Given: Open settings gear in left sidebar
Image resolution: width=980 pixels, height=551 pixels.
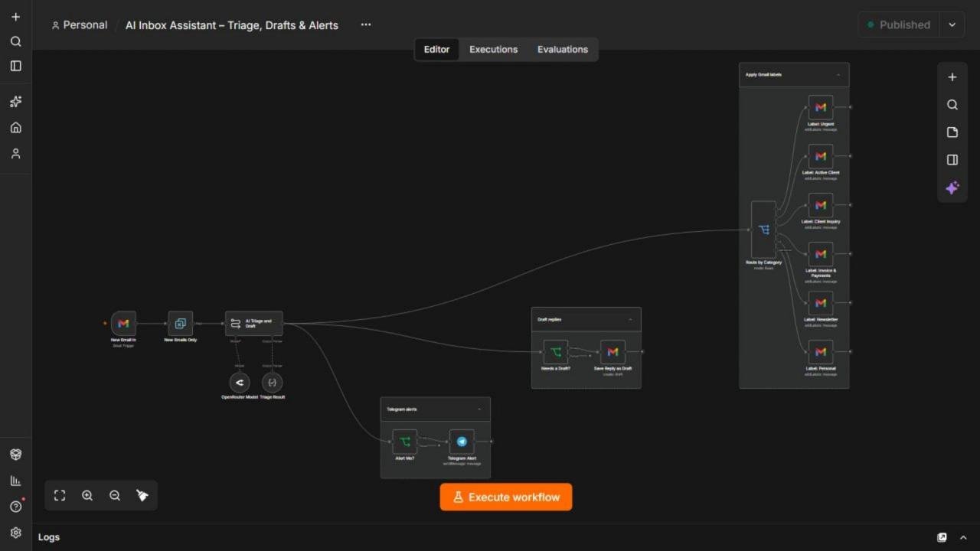Looking at the screenshot, I should [15, 533].
